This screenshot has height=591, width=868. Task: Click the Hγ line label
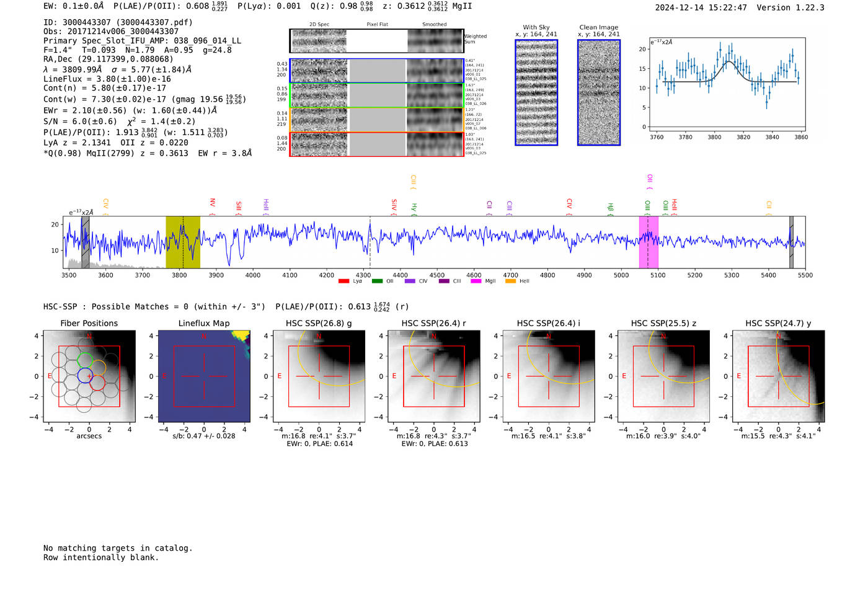tap(414, 210)
